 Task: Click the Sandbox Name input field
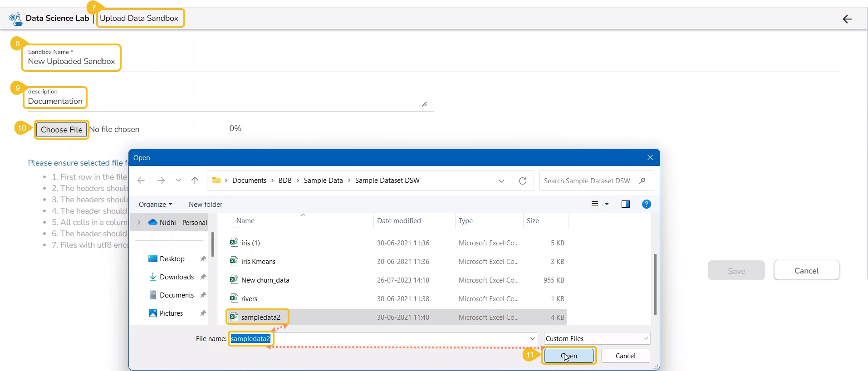click(x=71, y=62)
